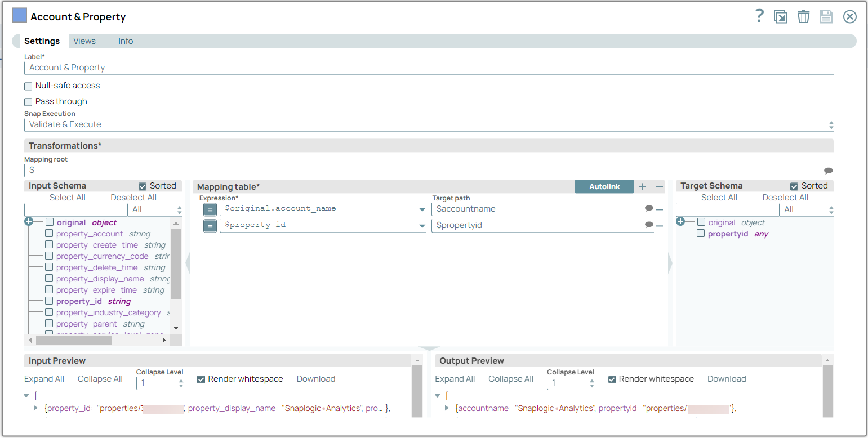This screenshot has height=438, width=868.
Task: Enable Null-safe access
Action: [x=28, y=86]
